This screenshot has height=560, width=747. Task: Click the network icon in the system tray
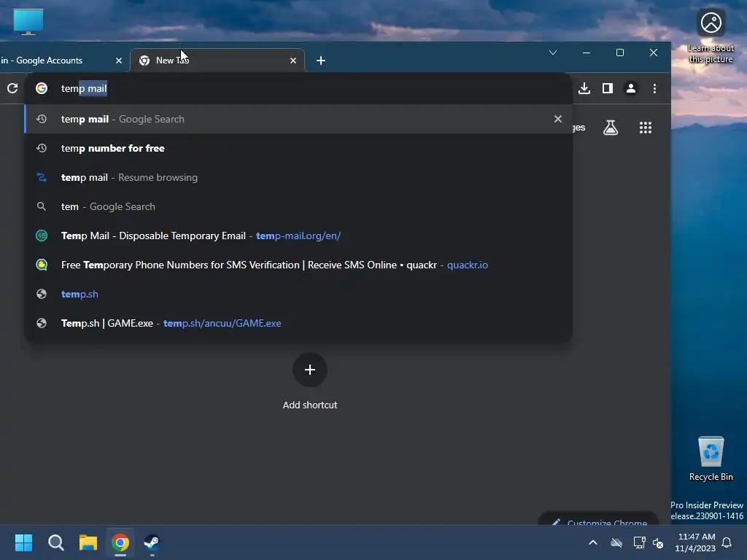point(639,542)
